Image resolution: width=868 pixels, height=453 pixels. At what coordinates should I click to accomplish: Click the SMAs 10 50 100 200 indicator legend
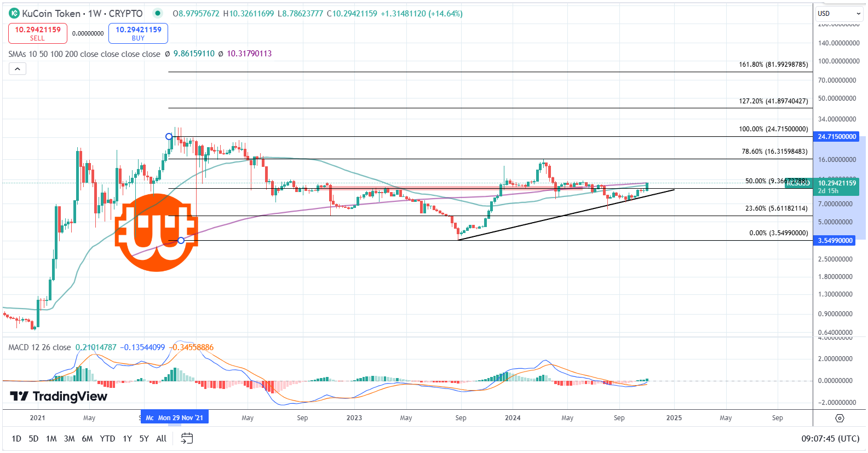point(84,54)
